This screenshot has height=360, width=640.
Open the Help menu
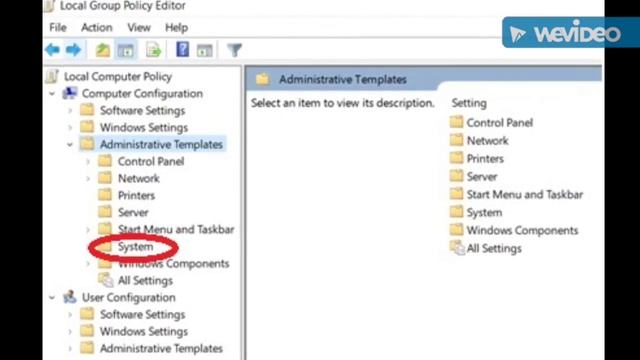pos(176,27)
